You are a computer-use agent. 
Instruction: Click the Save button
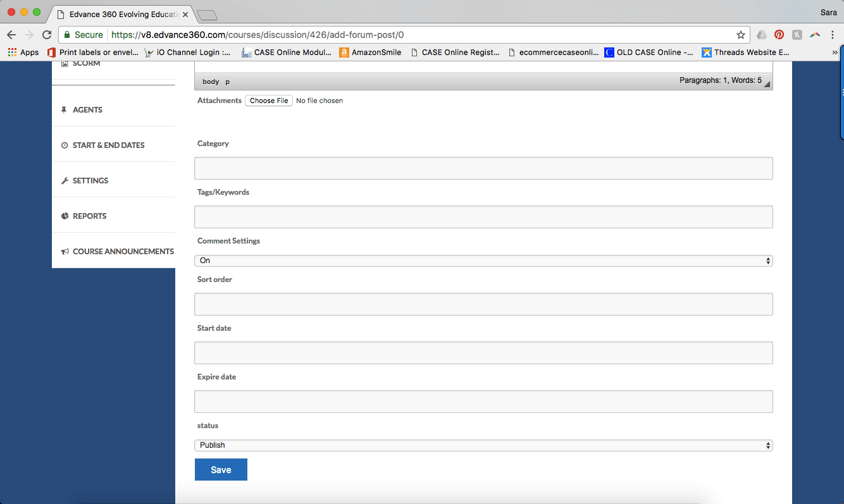click(x=221, y=470)
